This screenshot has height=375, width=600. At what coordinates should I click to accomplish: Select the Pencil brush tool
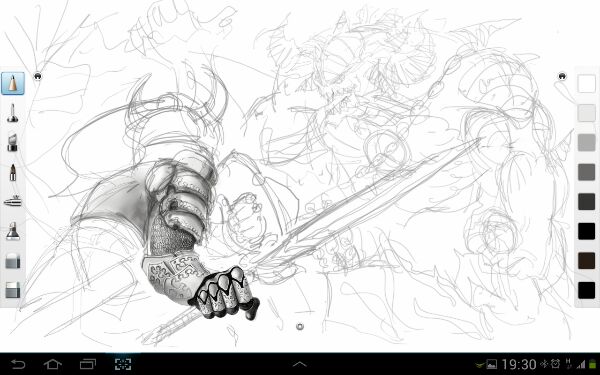tap(13, 83)
